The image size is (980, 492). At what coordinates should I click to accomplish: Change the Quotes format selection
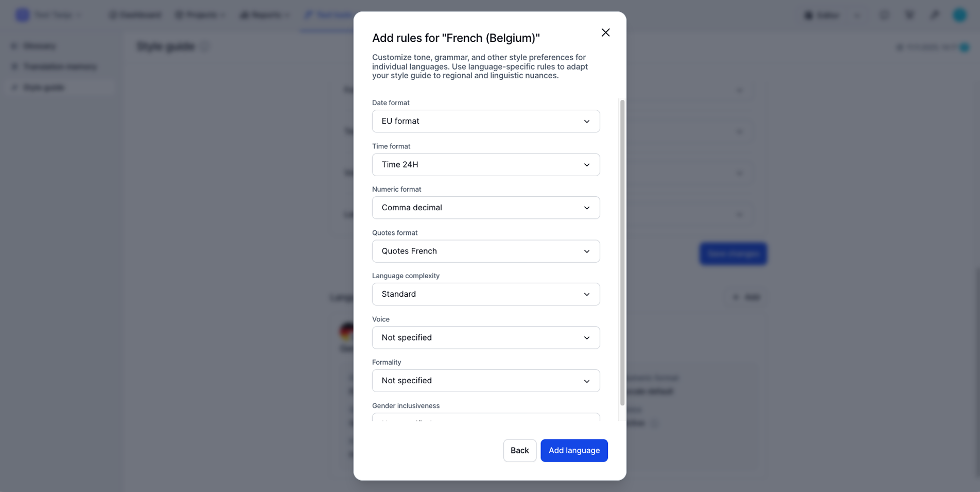click(x=485, y=251)
